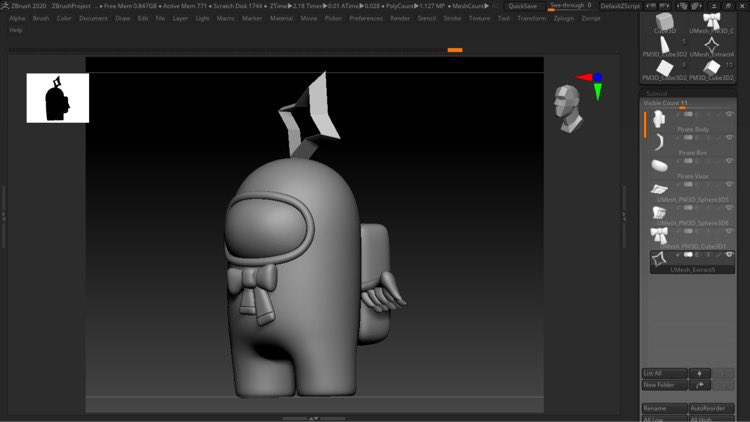
Task: Select the cone PM3D_Cube3D2 tool thumbnail
Action: point(665,46)
